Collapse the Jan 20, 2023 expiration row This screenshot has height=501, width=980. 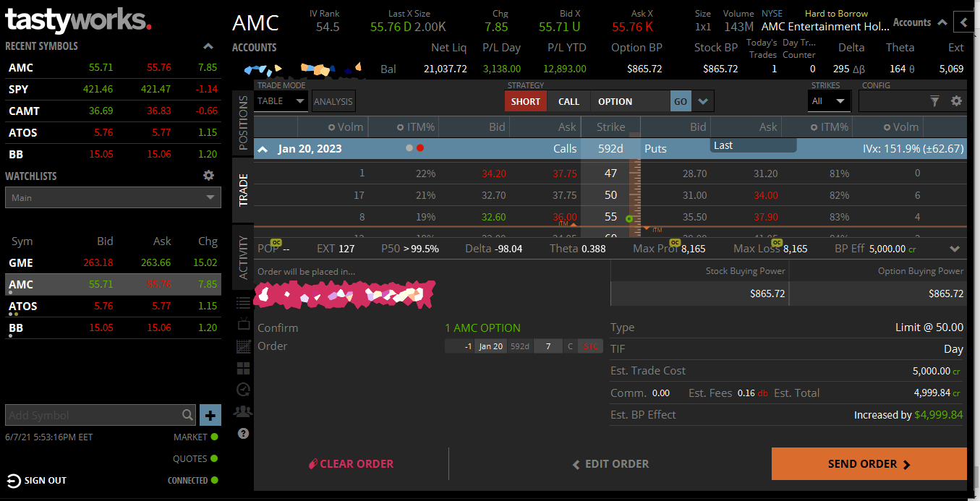coord(263,149)
